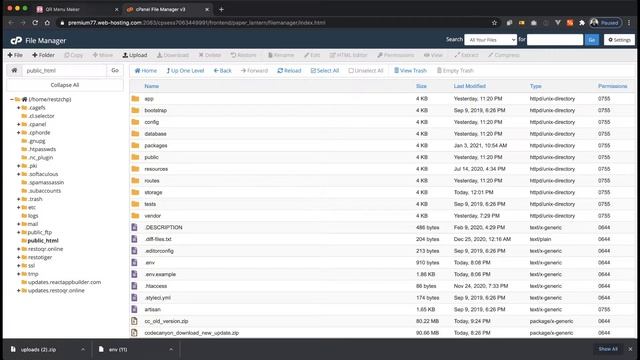Click the Delete toolbar button
640x360 pixels.
pos(210,55)
